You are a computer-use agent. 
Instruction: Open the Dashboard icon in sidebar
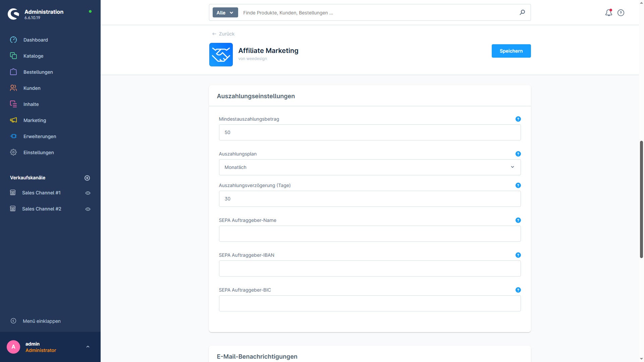click(x=13, y=40)
